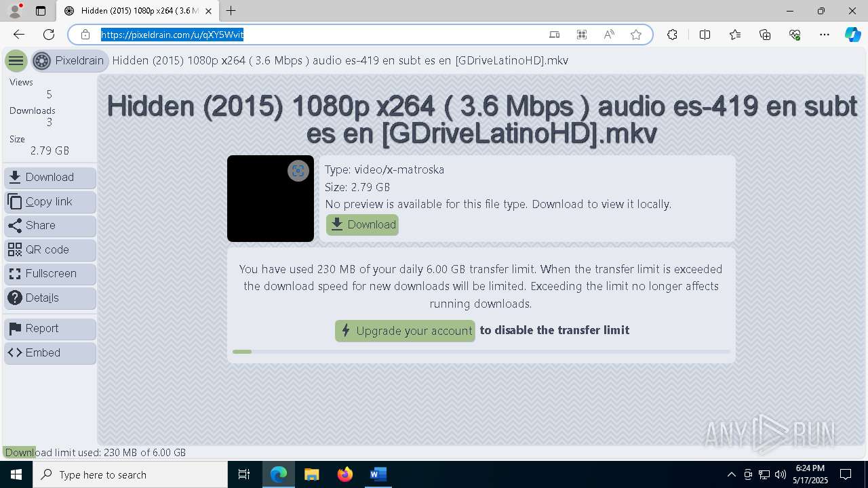The width and height of the screenshot is (868, 488).
Task: Click the Download limit used status text
Action: [x=95, y=453]
